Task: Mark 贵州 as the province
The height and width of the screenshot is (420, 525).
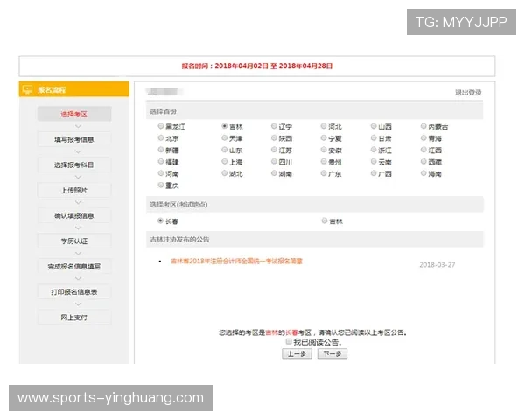Action: pyautogui.click(x=324, y=161)
